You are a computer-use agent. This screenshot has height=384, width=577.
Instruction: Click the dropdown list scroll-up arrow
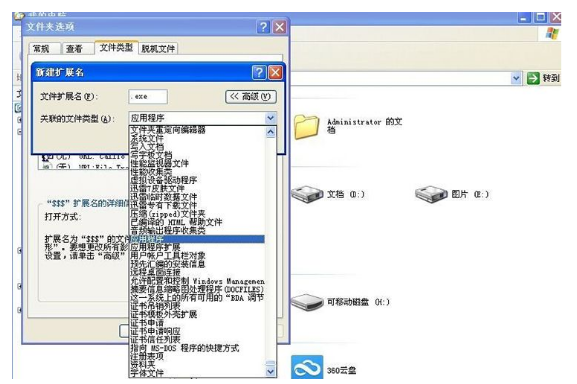click(270, 132)
